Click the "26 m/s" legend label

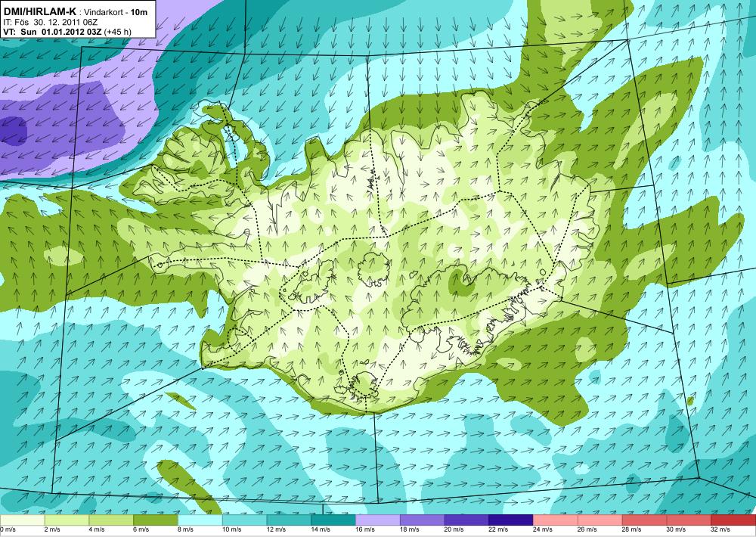(x=587, y=529)
